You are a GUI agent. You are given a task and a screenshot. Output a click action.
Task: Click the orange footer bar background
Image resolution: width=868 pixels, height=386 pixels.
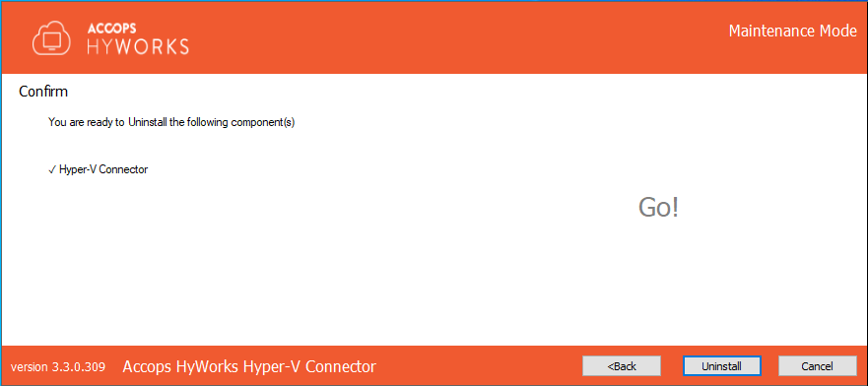[x=476, y=366]
